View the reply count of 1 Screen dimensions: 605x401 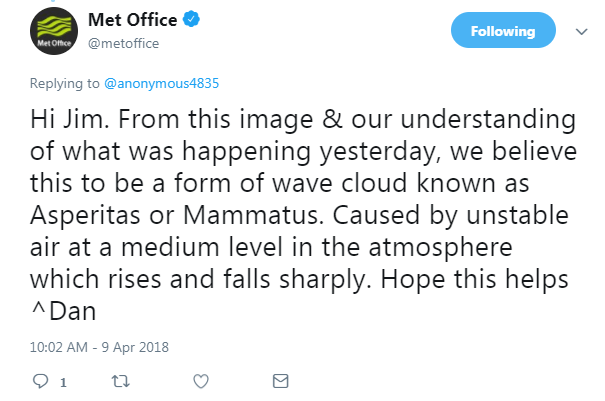pyautogui.click(x=63, y=382)
